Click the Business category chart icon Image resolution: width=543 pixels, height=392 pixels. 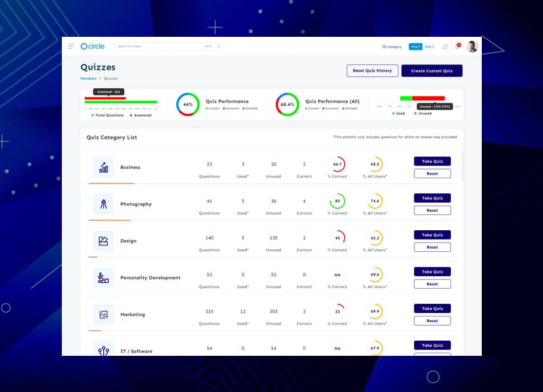point(103,168)
